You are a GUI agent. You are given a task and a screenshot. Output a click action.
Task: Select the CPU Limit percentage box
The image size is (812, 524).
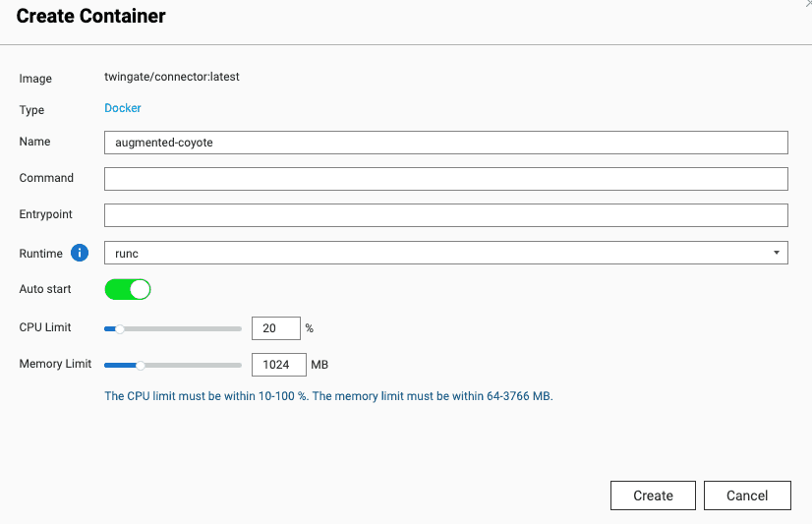[275, 328]
